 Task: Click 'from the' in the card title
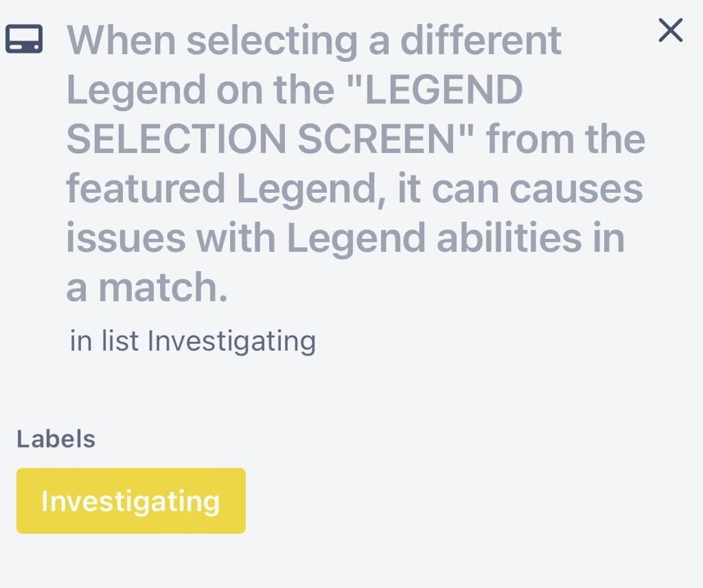coord(566,140)
